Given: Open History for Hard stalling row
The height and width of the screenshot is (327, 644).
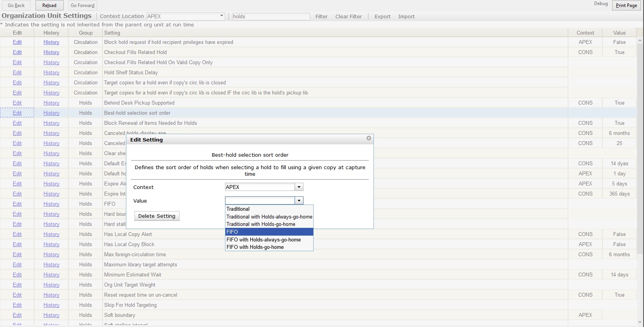Looking at the screenshot, I should [51, 224].
